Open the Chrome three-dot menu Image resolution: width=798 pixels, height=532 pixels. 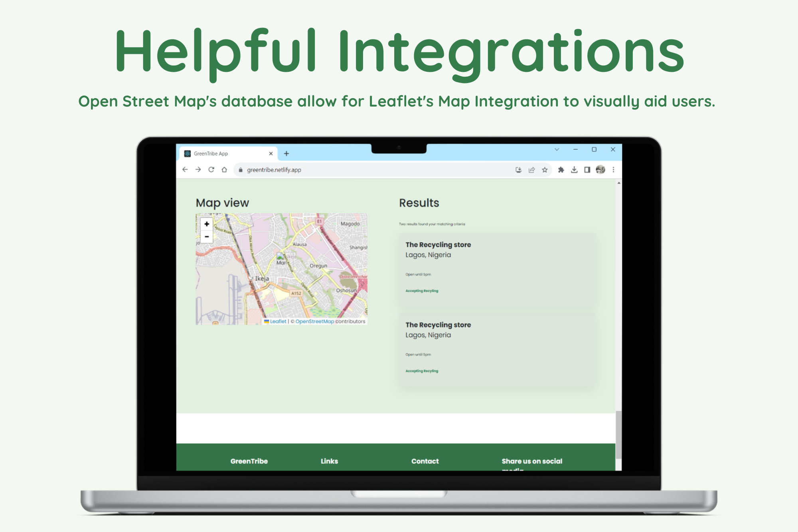613,170
